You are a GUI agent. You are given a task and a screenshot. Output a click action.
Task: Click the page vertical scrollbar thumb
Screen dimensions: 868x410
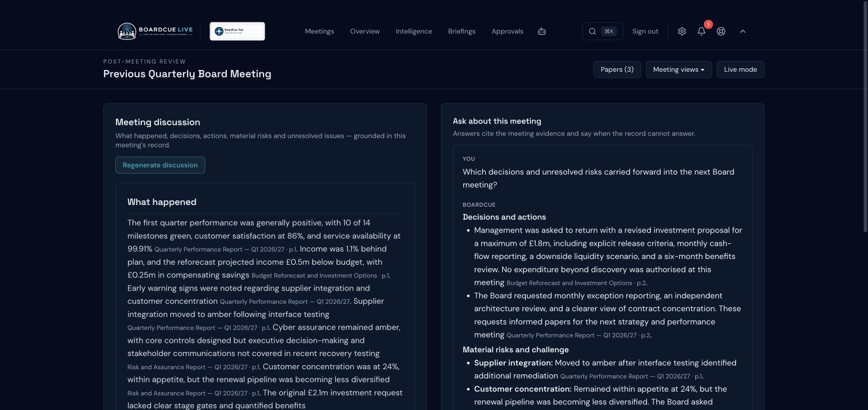coord(865,118)
